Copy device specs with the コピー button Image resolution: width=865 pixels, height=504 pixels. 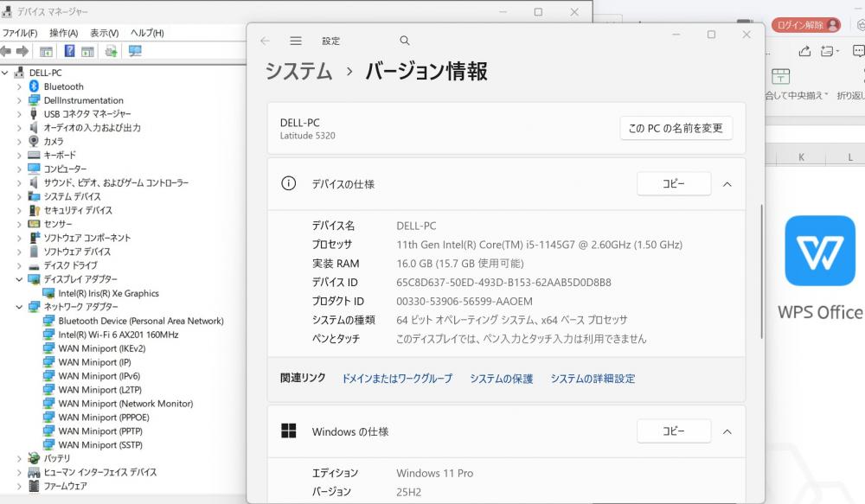pyautogui.click(x=673, y=184)
